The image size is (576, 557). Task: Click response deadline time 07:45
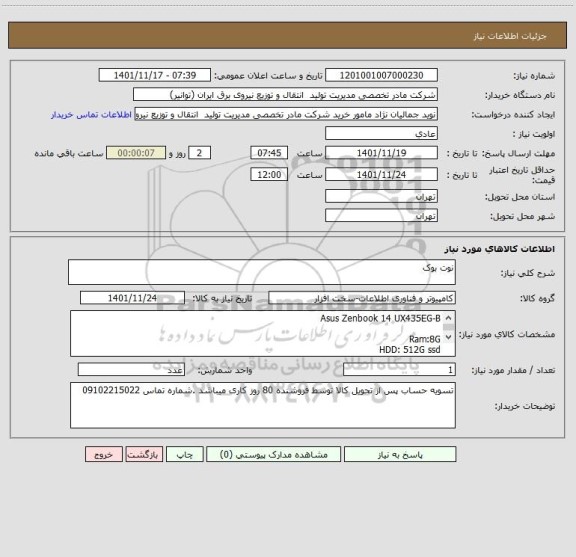269,153
